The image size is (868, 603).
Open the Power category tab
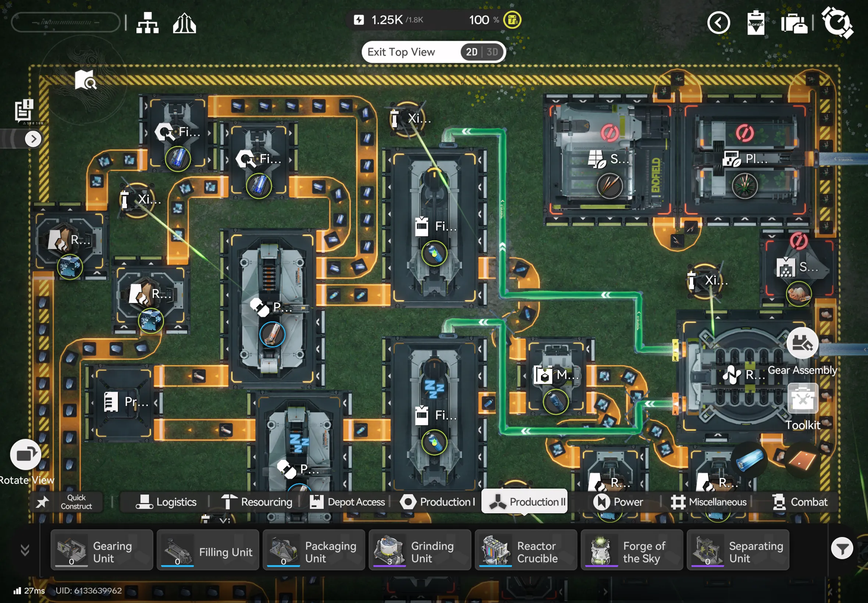618,502
